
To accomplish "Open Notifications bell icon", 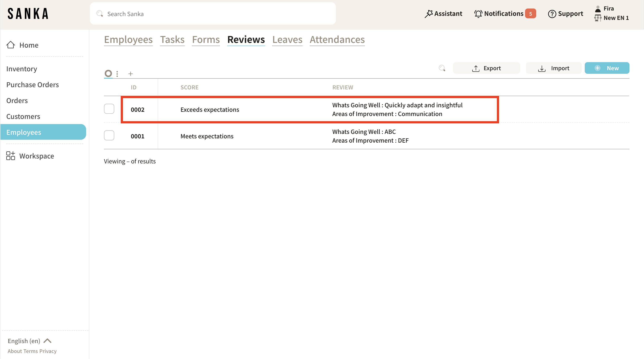I will (478, 14).
